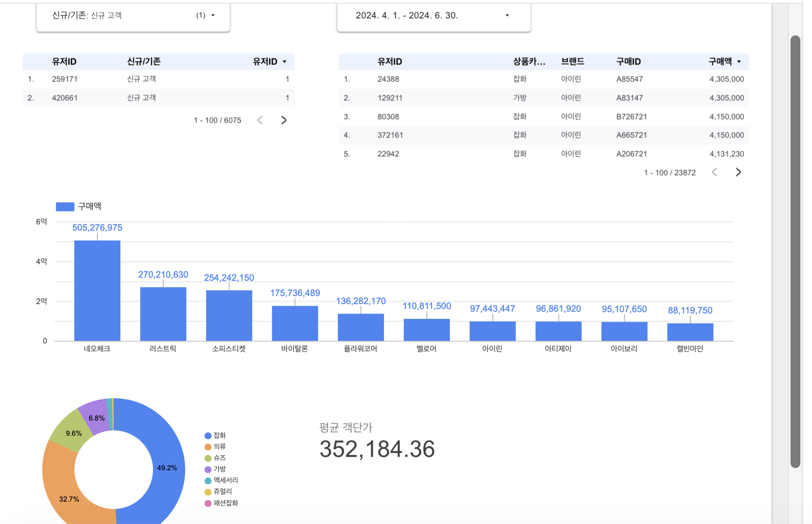This screenshot has height=524, width=812.
Task: Select the bar above the 아이린 axis label
Action: click(492, 331)
